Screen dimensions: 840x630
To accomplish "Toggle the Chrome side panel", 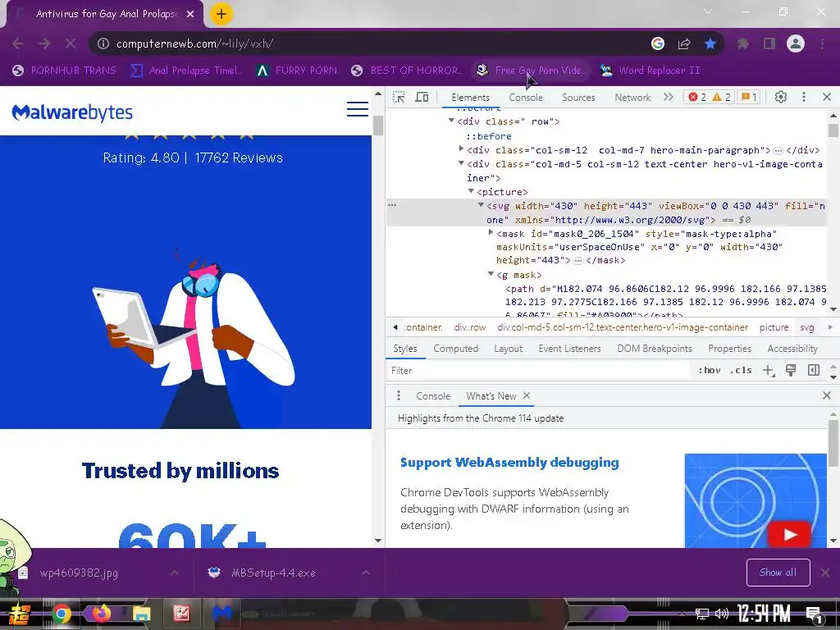I will coord(769,43).
